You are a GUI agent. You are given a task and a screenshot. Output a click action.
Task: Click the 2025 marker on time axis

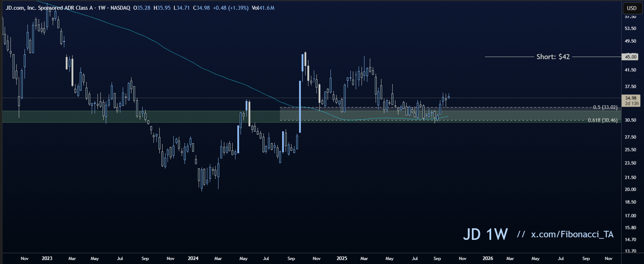click(342, 258)
